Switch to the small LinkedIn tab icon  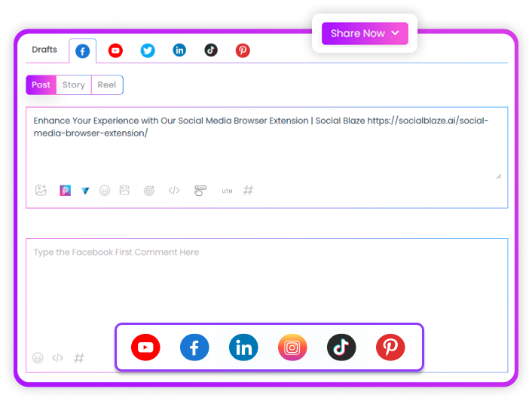(x=179, y=51)
